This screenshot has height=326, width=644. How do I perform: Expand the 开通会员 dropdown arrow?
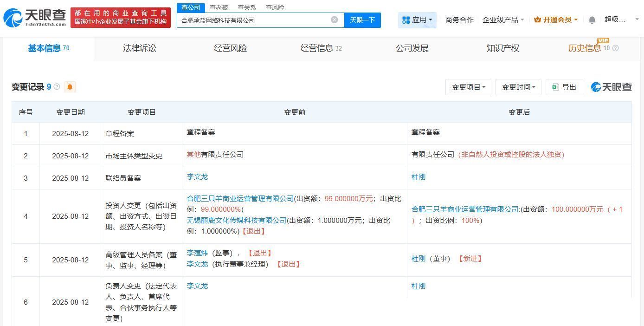576,20
